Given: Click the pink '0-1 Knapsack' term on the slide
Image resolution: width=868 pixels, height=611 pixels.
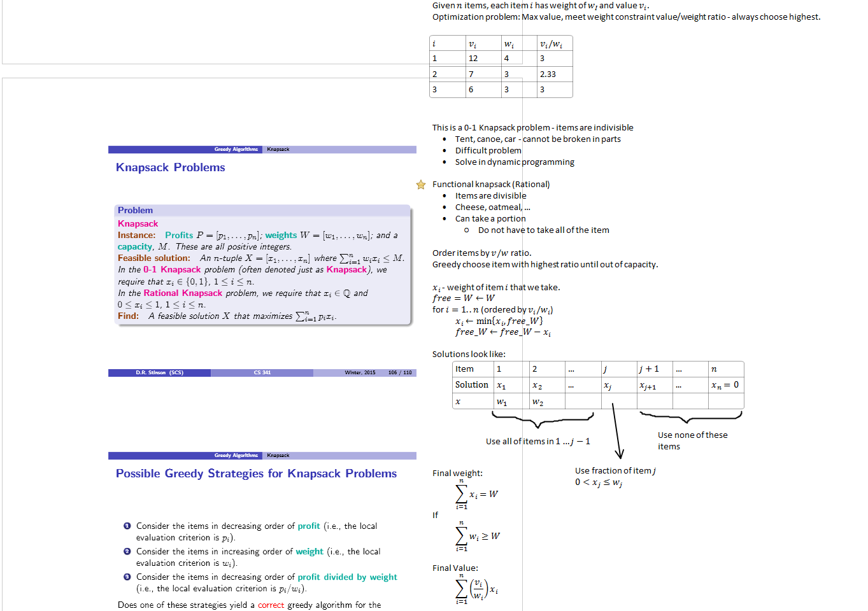Looking at the screenshot, I should [172, 269].
